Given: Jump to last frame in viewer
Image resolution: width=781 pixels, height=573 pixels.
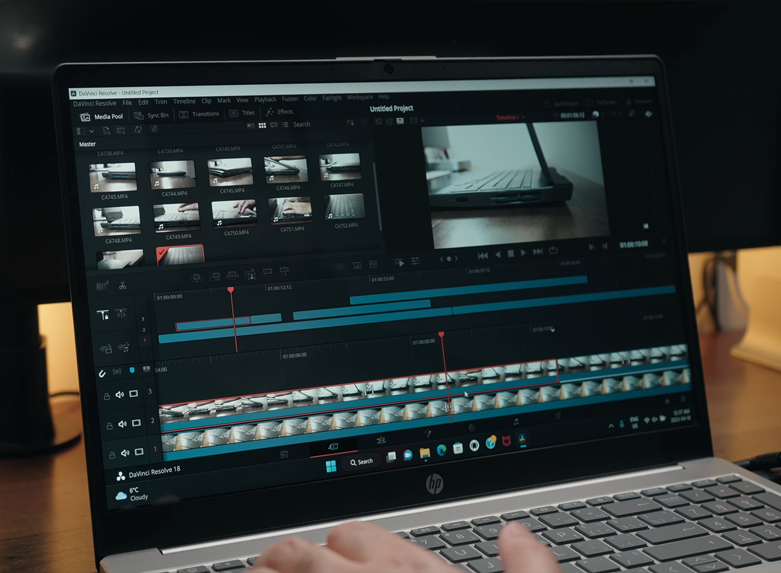Looking at the screenshot, I should pyautogui.click(x=538, y=252).
